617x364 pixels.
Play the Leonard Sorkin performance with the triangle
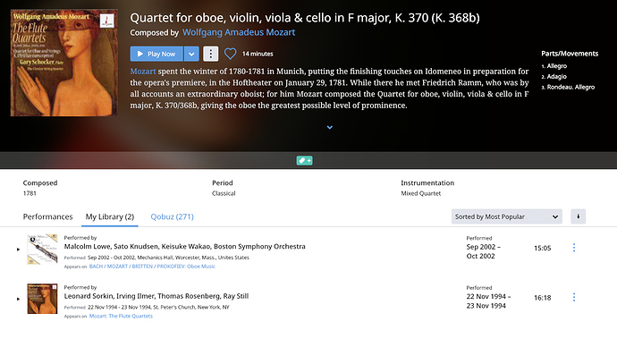18,299
